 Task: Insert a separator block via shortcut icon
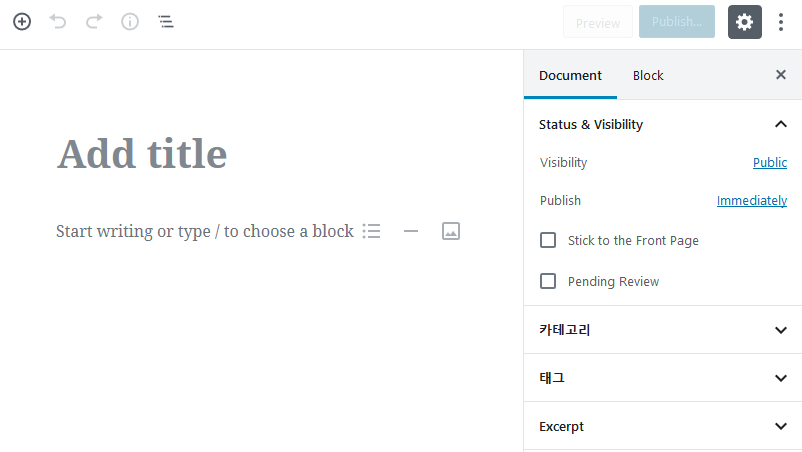pyautogui.click(x=411, y=231)
